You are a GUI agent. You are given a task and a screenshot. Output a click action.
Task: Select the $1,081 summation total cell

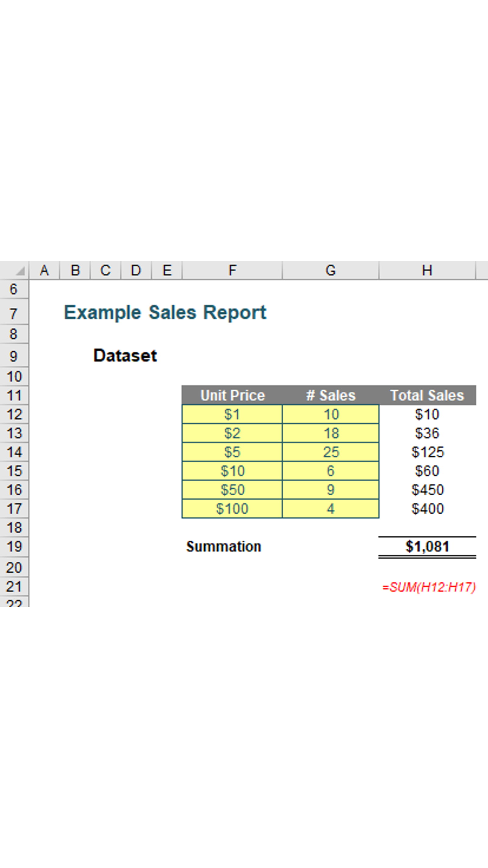[427, 547]
